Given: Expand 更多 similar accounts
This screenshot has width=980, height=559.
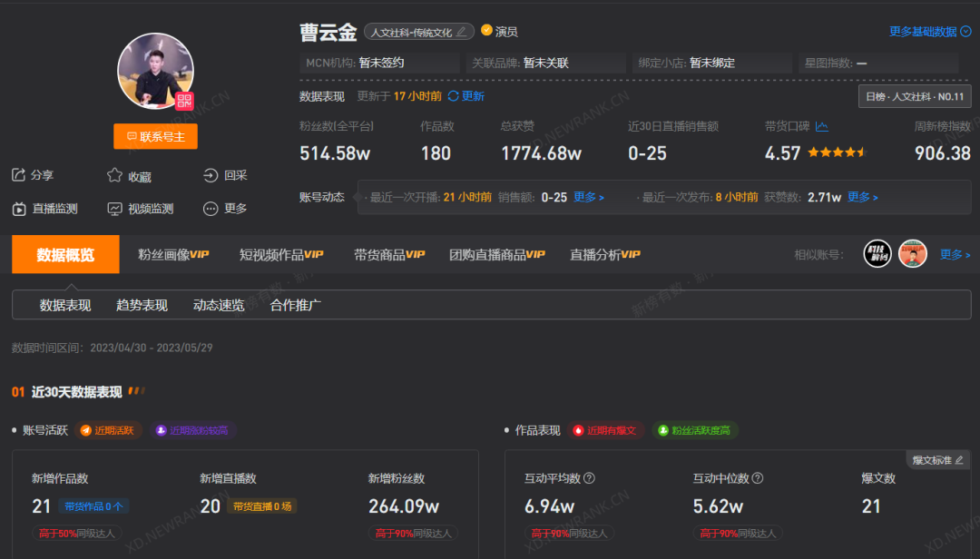Looking at the screenshot, I should (x=955, y=254).
